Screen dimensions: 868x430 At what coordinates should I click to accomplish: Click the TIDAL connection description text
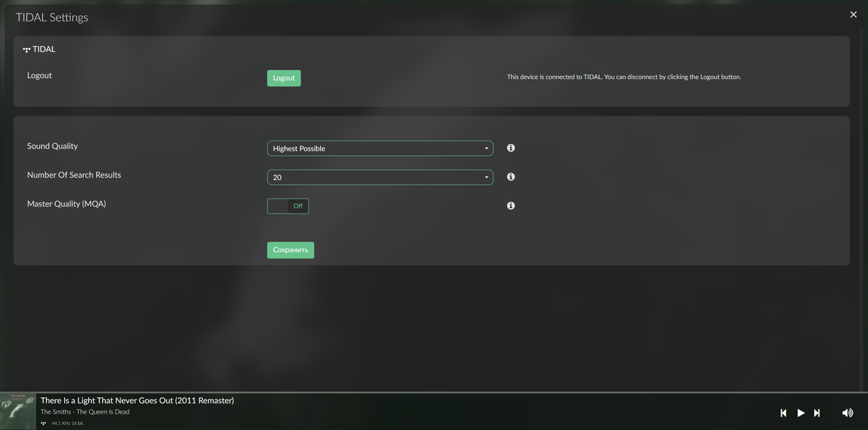(624, 77)
